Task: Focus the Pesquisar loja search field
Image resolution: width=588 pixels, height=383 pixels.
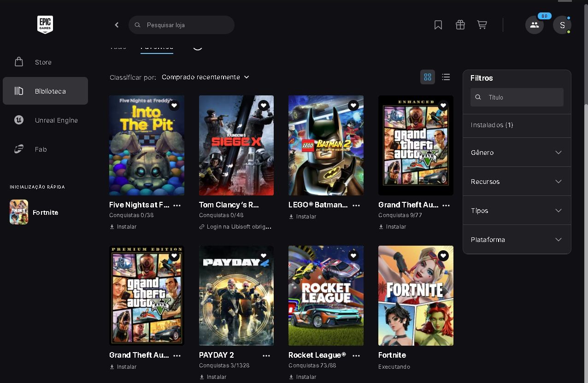Action: point(182,25)
